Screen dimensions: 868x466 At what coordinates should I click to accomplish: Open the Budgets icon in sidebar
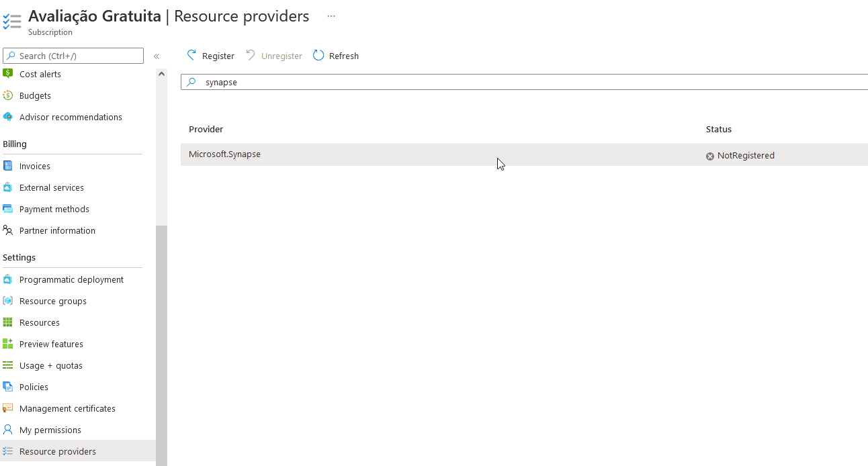click(x=8, y=95)
